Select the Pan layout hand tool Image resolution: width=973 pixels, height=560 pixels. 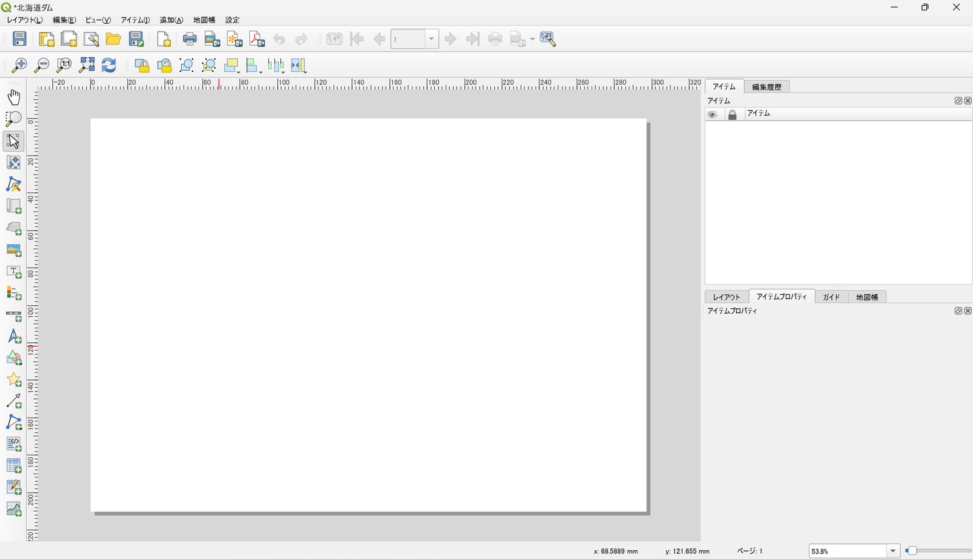(13, 97)
